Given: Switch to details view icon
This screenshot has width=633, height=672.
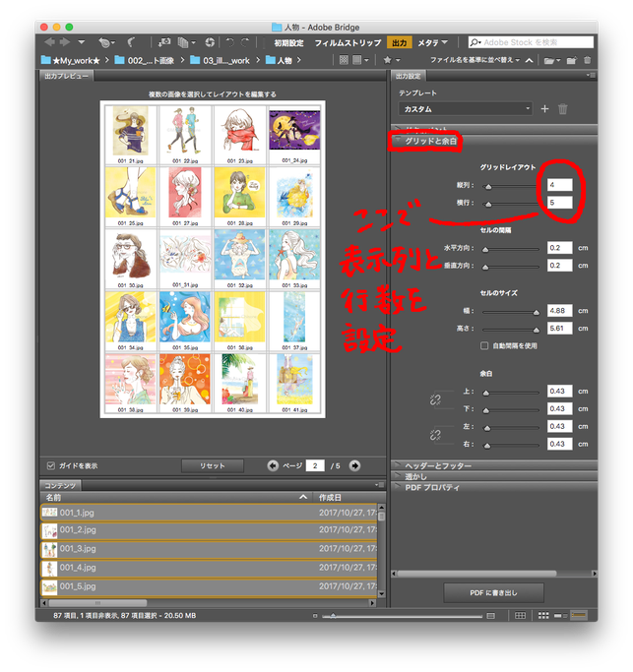Looking at the screenshot, I should point(560,616).
